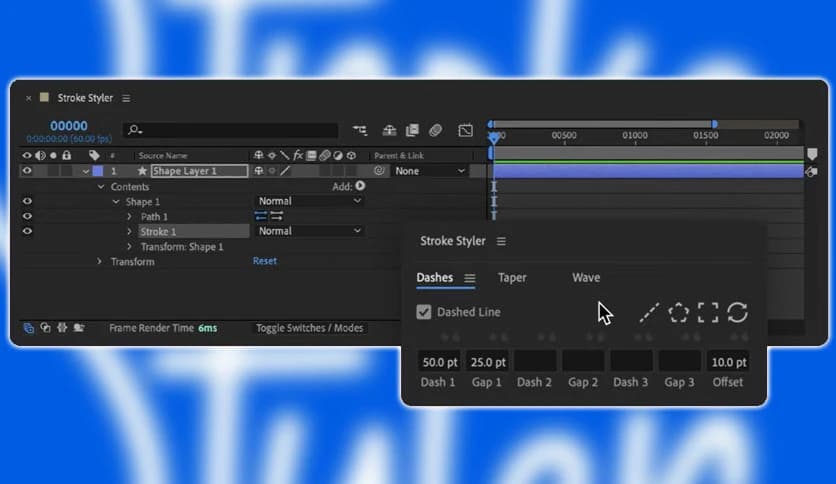Viewport: 836px width, 484px height.
Task: Click the parent pick whip spiral icon
Action: pos(379,171)
